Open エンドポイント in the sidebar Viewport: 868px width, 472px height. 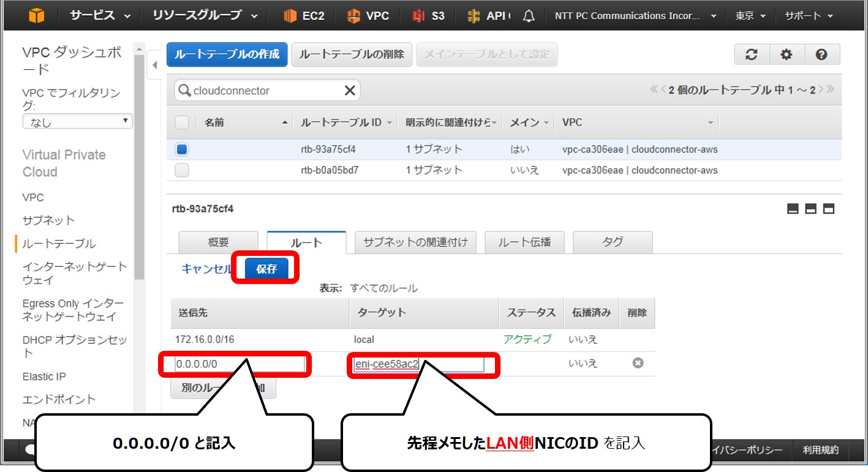click(x=59, y=399)
